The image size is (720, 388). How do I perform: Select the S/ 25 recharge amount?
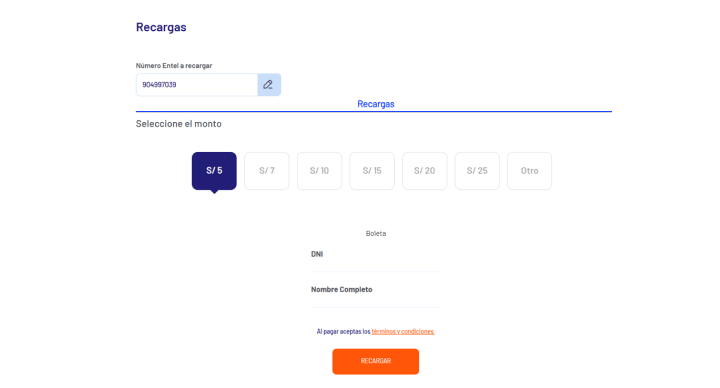coord(477,171)
